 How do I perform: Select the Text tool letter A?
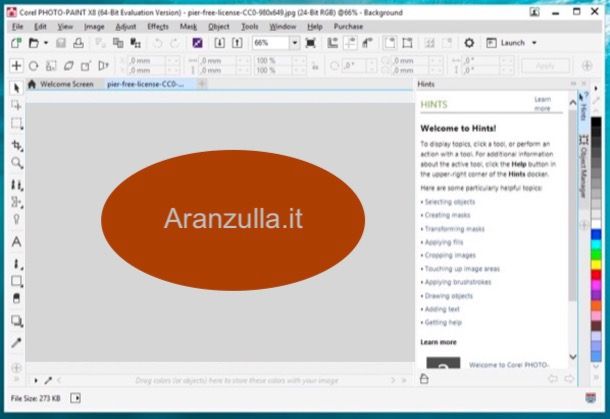(x=16, y=242)
